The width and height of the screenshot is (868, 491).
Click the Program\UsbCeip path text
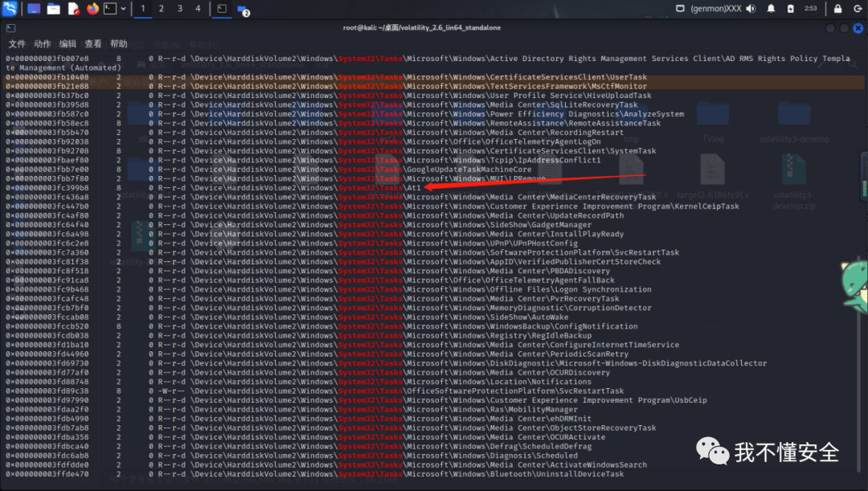672,399
